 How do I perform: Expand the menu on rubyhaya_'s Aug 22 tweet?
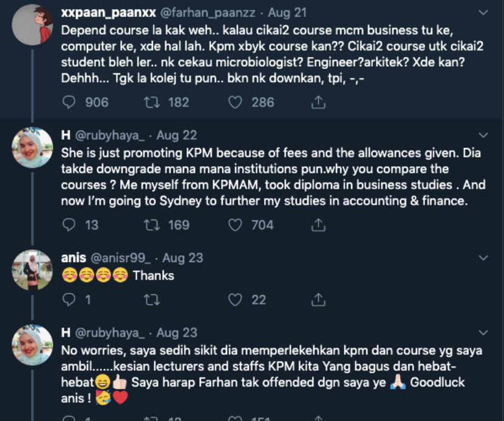483,135
